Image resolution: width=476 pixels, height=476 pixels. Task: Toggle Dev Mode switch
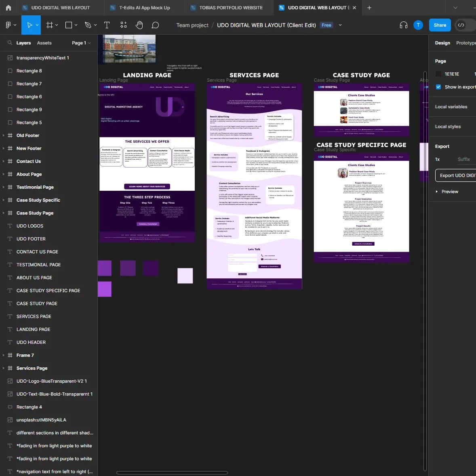click(x=465, y=25)
